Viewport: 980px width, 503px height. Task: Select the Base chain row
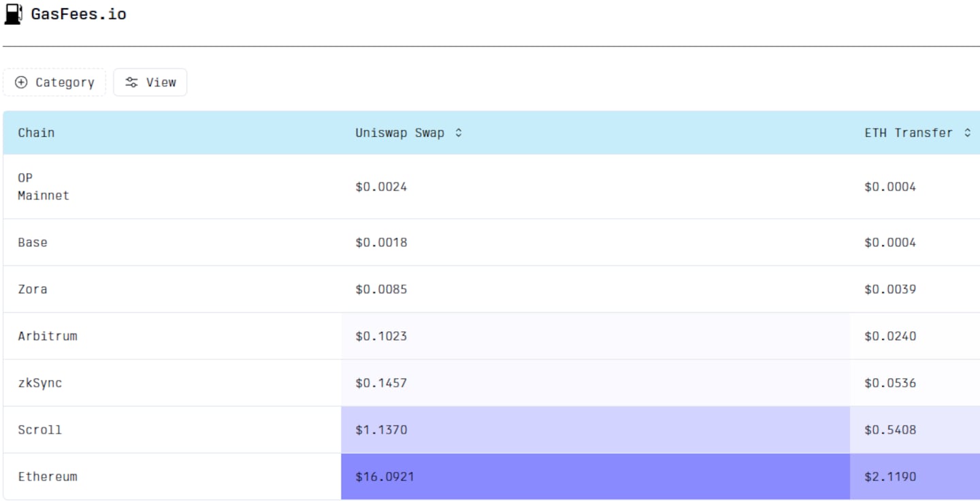pos(491,242)
